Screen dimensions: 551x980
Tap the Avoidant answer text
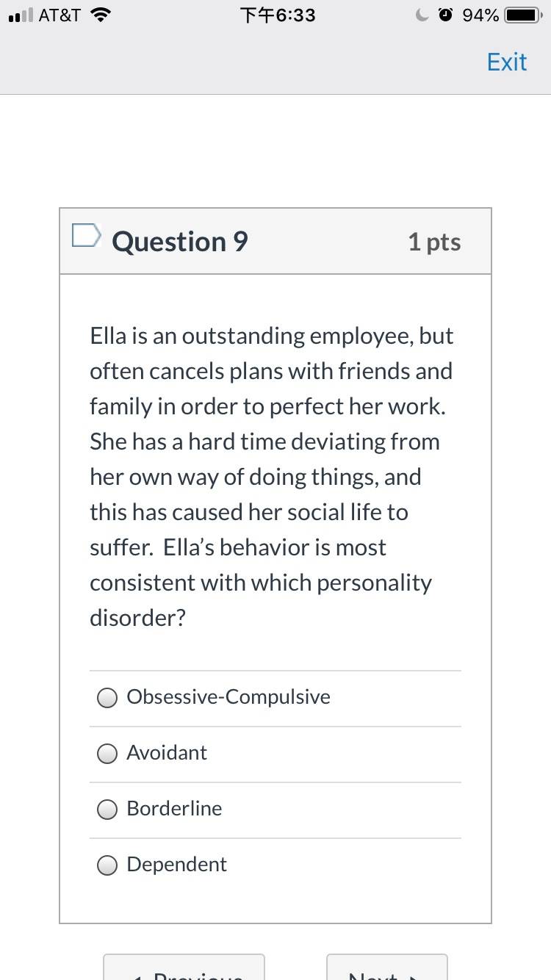coord(167,752)
